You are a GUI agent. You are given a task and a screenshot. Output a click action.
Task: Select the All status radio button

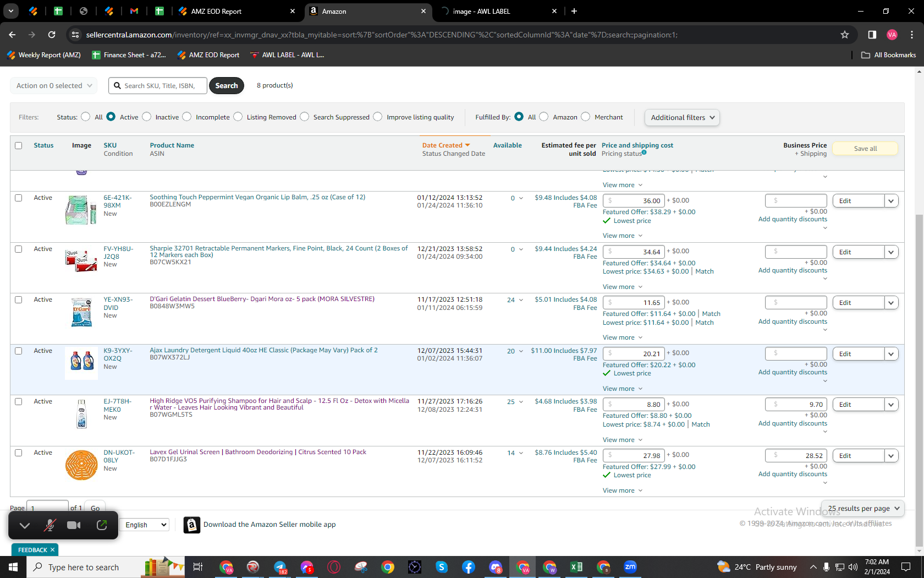[86, 117]
